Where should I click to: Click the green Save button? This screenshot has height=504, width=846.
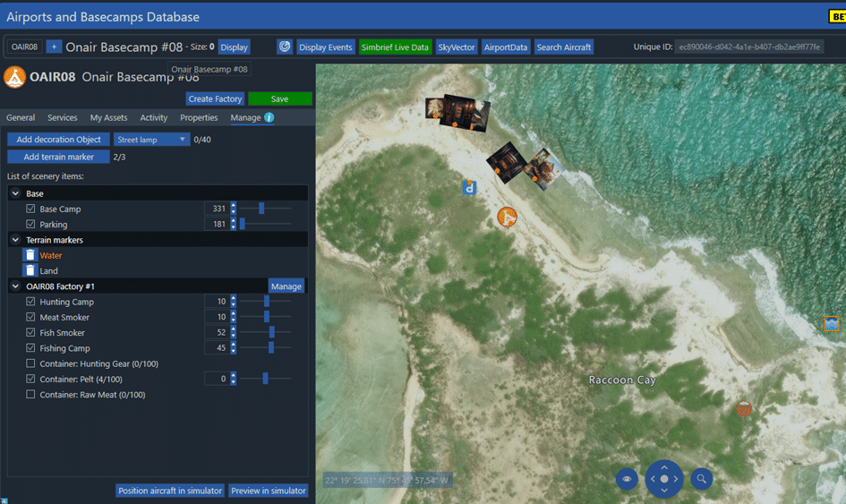(x=279, y=98)
